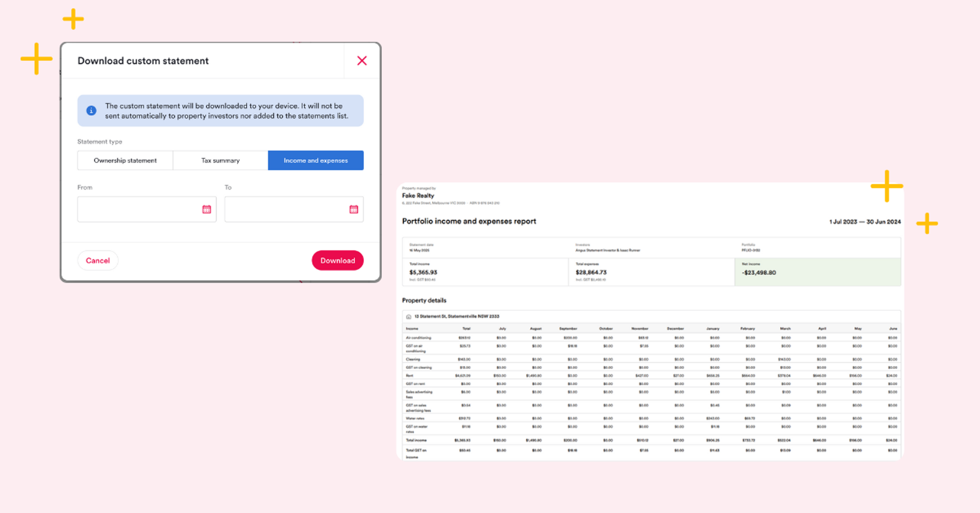Click the Portfolio income and expenses report heading

[469, 221]
